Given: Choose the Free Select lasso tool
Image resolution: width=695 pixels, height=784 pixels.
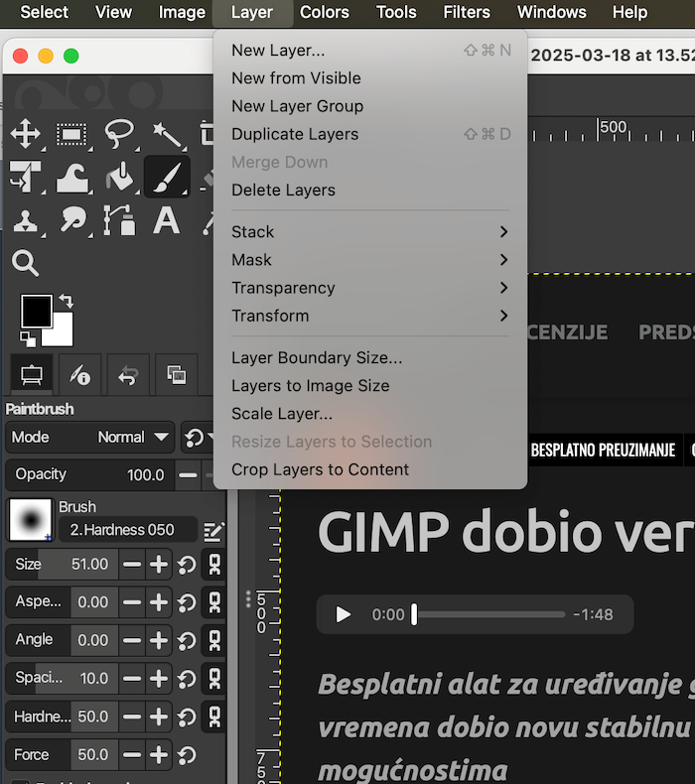Looking at the screenshot, I should tap(119, 134).
